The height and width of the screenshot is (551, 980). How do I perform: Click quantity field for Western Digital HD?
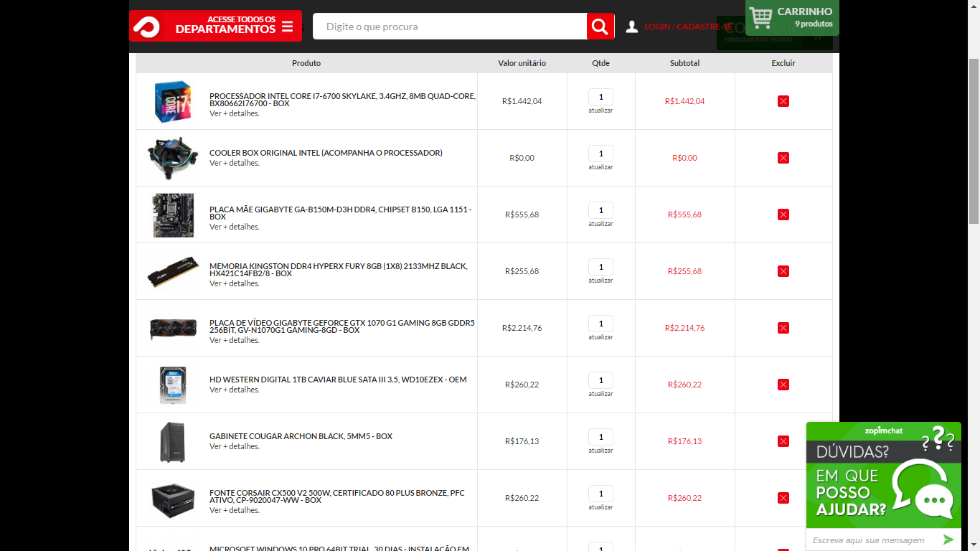[600, 380]
